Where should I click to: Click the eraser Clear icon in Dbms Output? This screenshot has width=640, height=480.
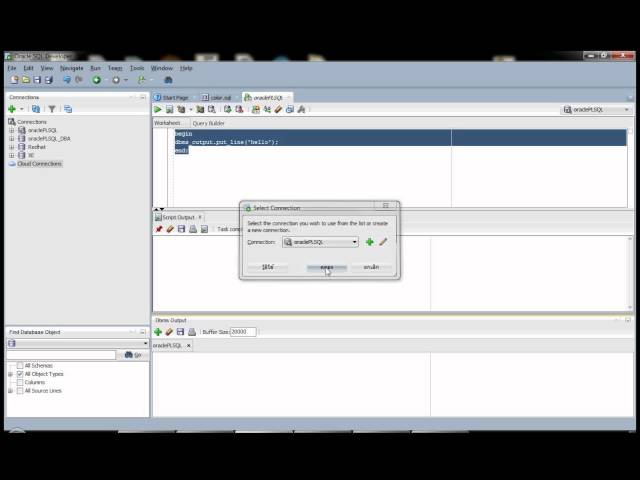click(169, 332)
